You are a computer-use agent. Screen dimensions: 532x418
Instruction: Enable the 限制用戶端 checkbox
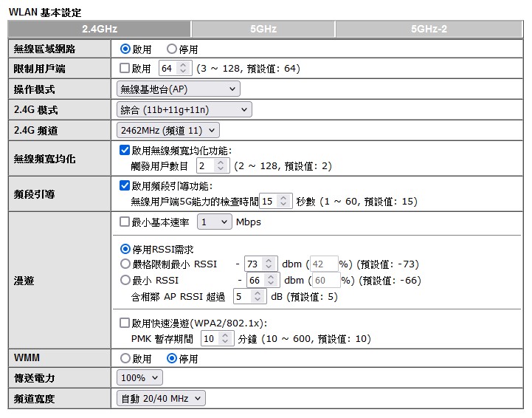coord(125,69)
